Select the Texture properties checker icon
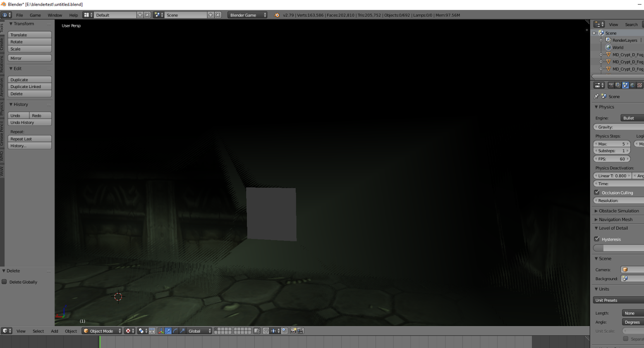644x348 pixels. point(639,85)
